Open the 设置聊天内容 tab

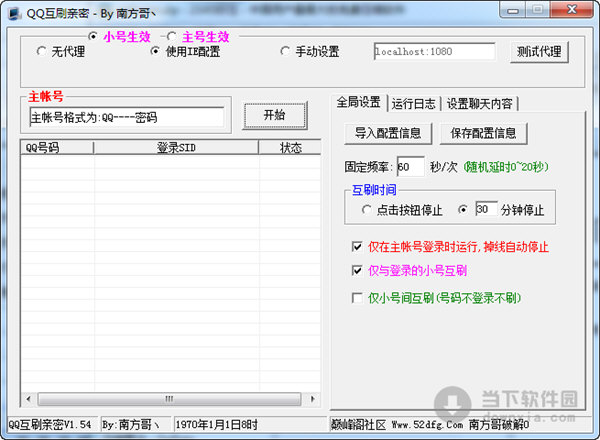(481, 103)
